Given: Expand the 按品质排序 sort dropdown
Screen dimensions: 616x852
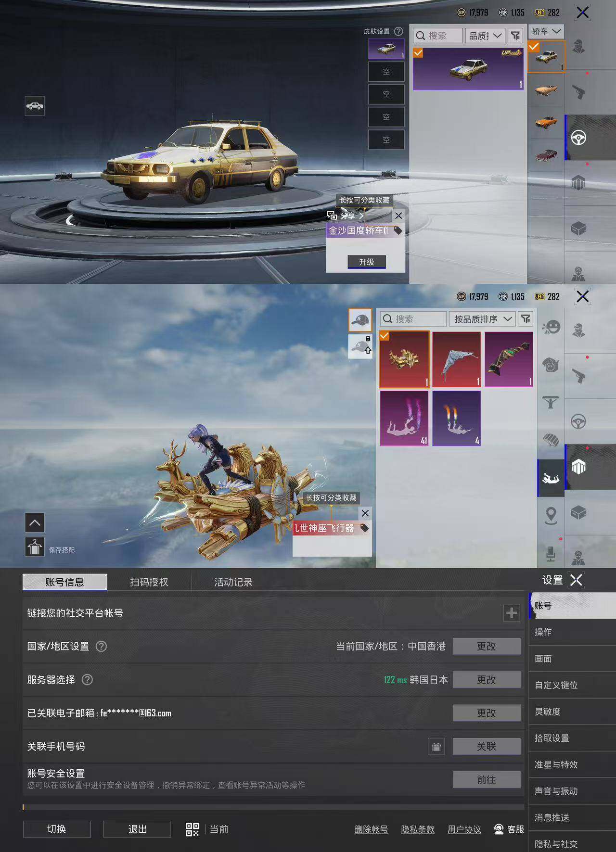Looking at the screenshot, I should (483, 319).
